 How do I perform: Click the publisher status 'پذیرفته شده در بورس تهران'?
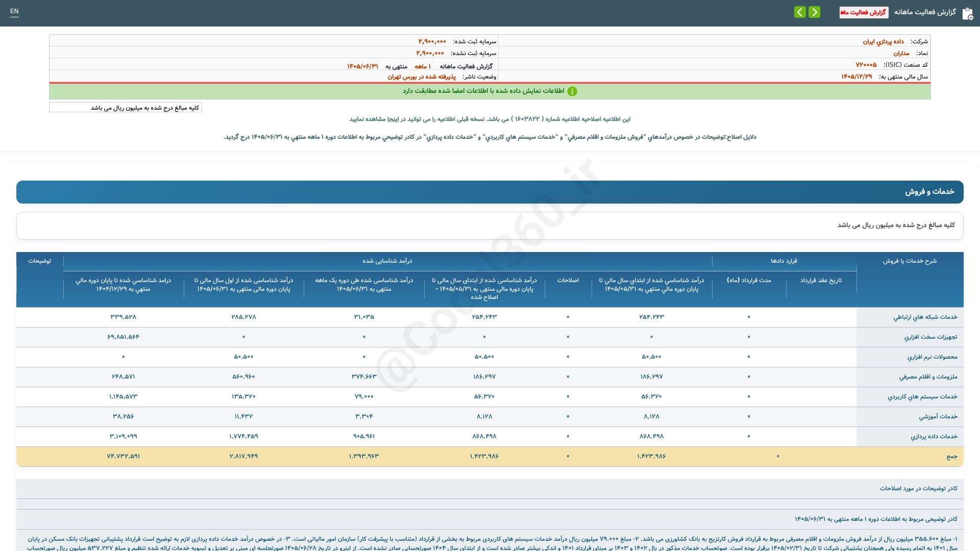click(422, 77)
